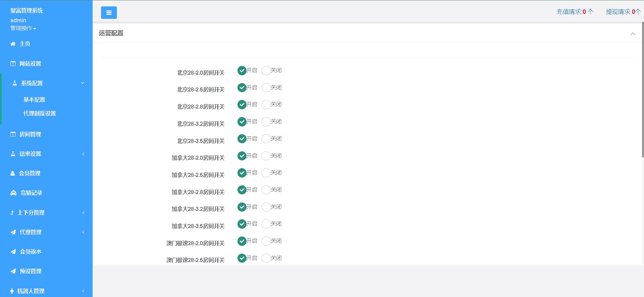Collapse the 运营配置 panel with chevron
The width and height of the screenshot is (644, 297).
point(633,34)
